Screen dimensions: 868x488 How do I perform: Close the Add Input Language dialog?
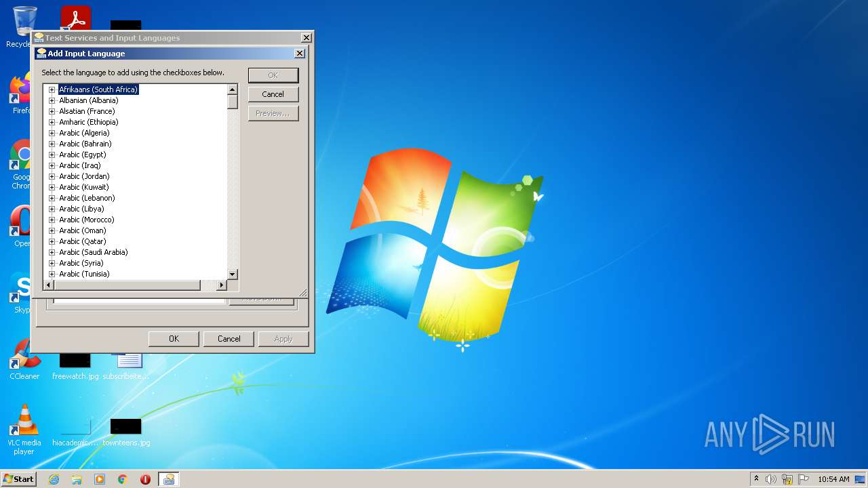(300, 54)
